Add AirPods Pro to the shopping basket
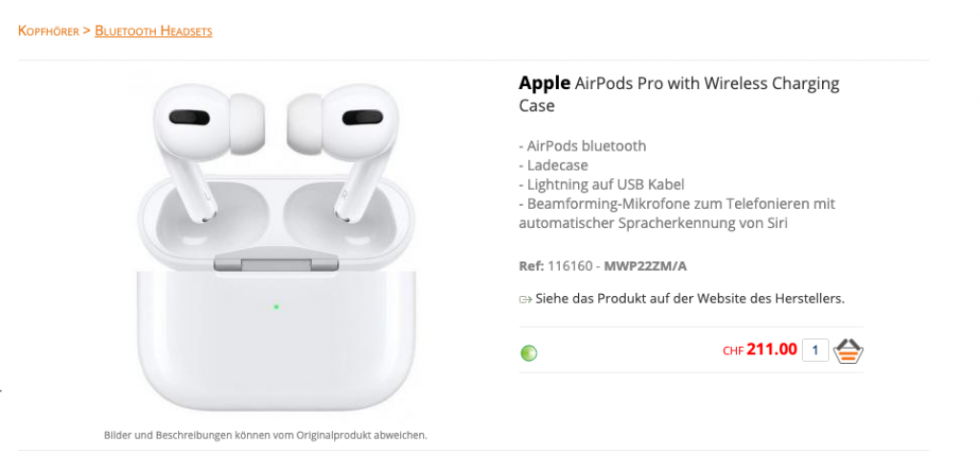Image resolution: width=980 pixels, height=453 pixels. 848,351
